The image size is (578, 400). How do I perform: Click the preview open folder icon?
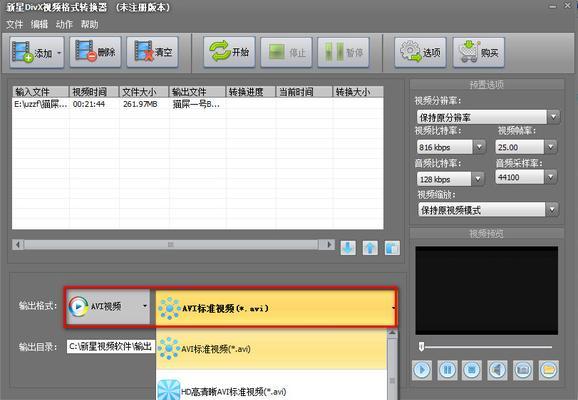[x=549, y=370]
